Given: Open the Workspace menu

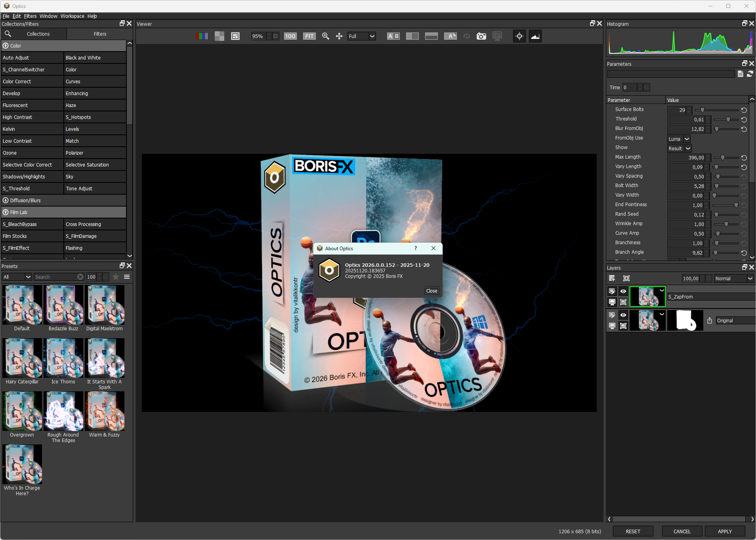Looking at the screenshot, I should pos(73,16).
